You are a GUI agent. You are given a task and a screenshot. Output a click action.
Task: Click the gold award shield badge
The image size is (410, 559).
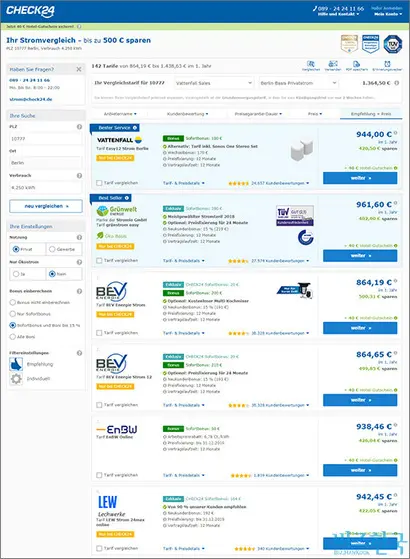[x=349, y=44]
